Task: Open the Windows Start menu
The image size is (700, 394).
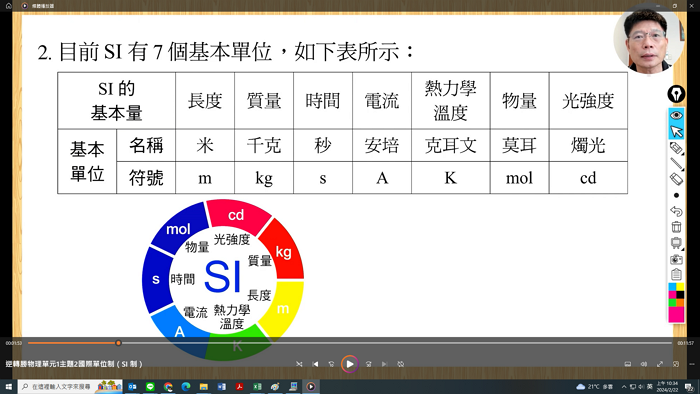Action: (8, 386)
